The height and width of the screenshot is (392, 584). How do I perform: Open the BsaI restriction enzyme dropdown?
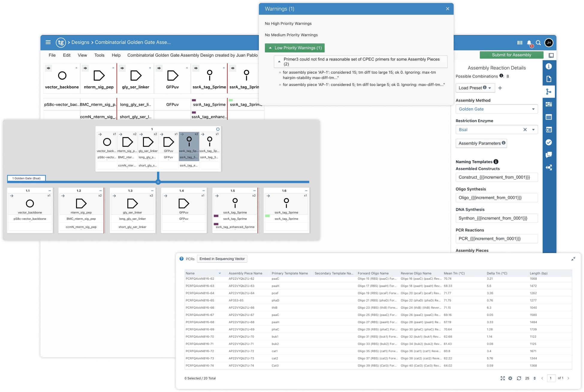click(533, 129)
